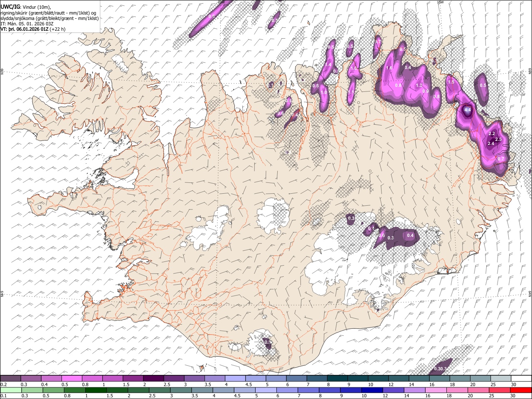Click the slydda/snjókoma legend description line
The width and height of the screenshot is (532, 399).
click(49, 18)
